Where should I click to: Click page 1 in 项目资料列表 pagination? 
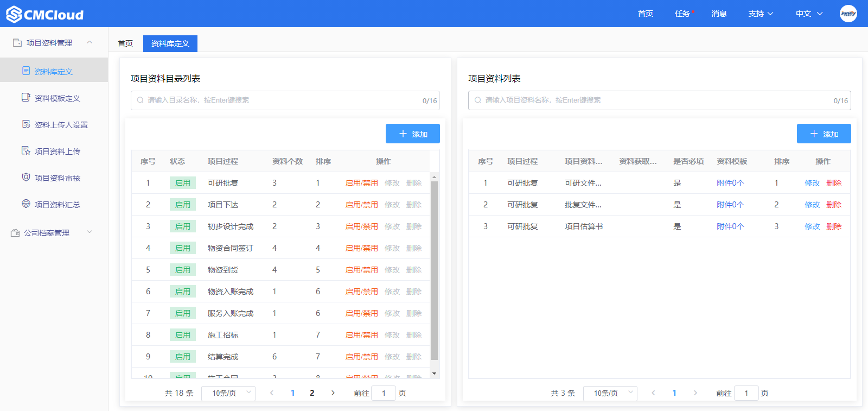tap(674, 393)
